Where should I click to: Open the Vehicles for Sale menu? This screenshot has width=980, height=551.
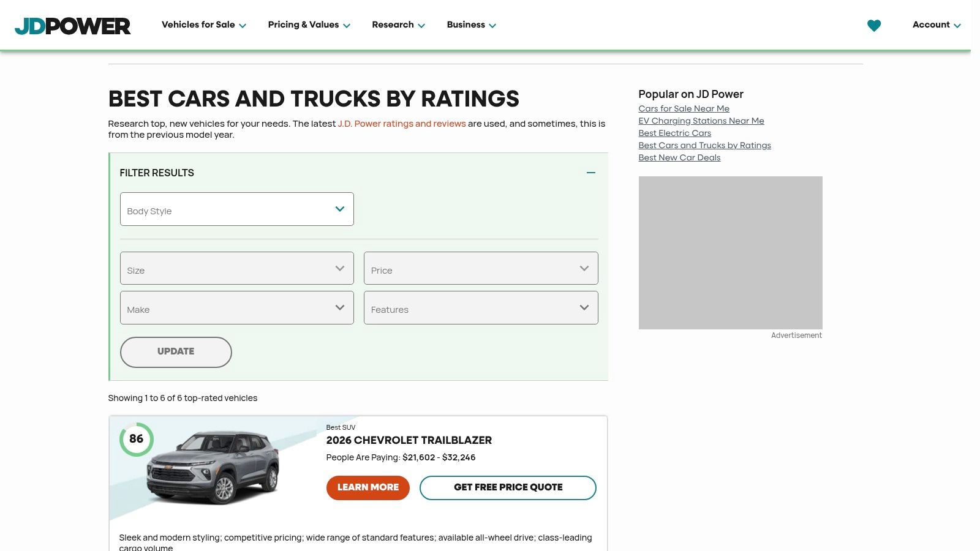click(x=204, y=25)
